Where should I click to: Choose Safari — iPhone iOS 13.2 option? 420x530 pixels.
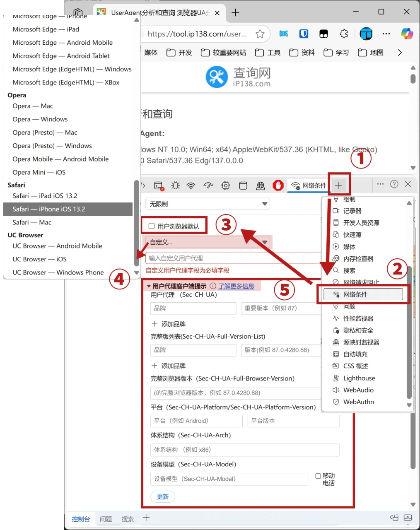coord(68,209)
